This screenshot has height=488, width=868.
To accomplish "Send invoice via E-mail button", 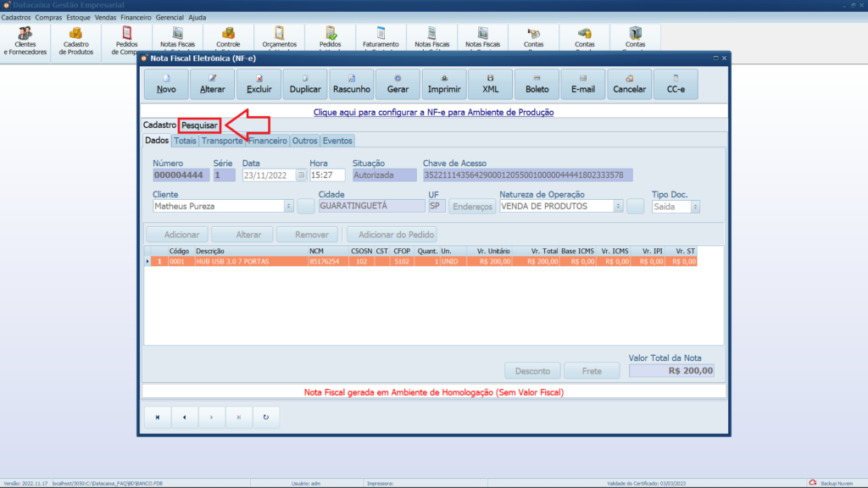I will pos(583,85).
